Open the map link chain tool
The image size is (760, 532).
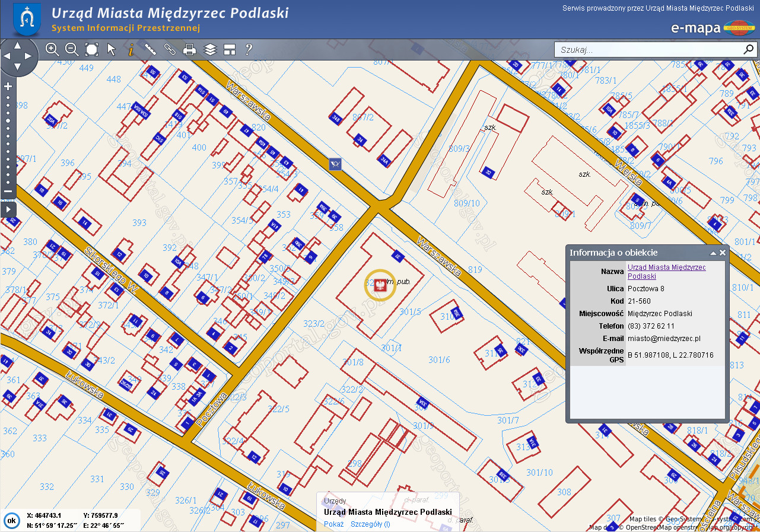[170, 49]
